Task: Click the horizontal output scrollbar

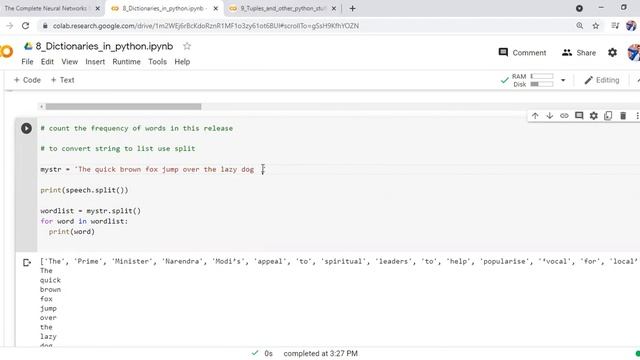Action: [123, 107]
